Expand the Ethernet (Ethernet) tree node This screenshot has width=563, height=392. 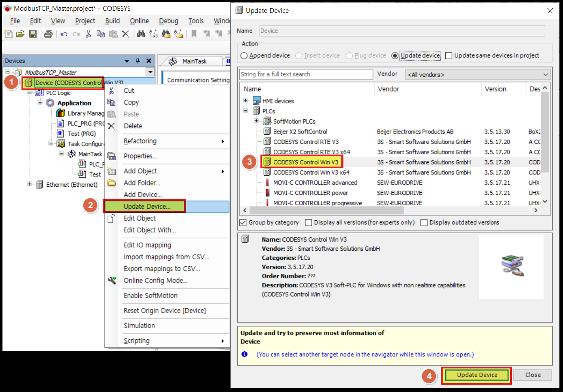pos(29,184)
